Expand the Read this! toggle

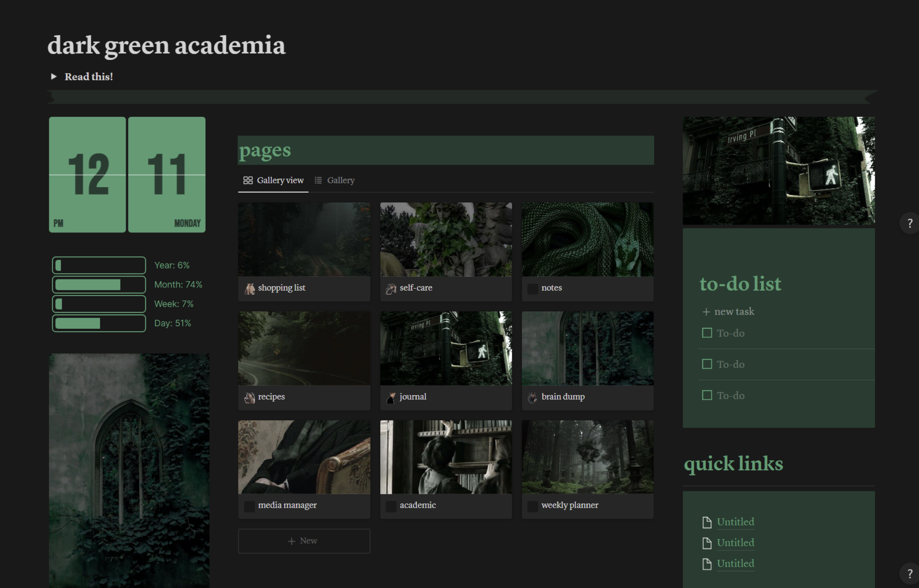(x=54, y=76)
